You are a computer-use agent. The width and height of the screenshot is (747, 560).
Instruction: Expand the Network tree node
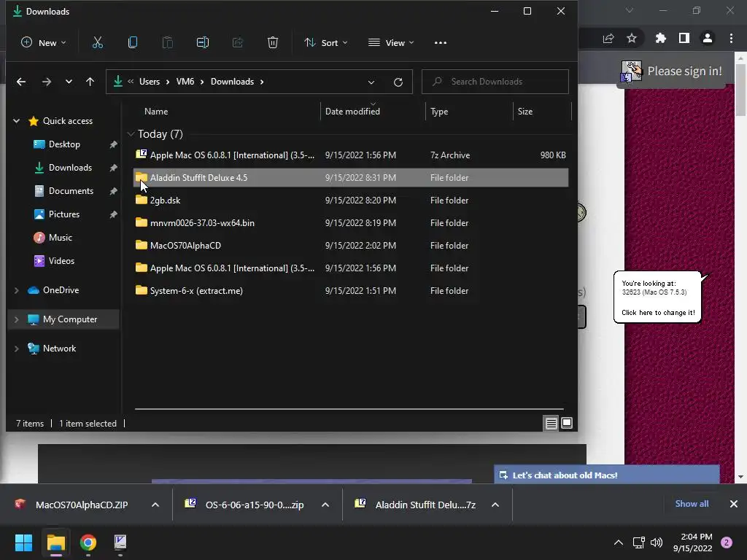[16, 349]
